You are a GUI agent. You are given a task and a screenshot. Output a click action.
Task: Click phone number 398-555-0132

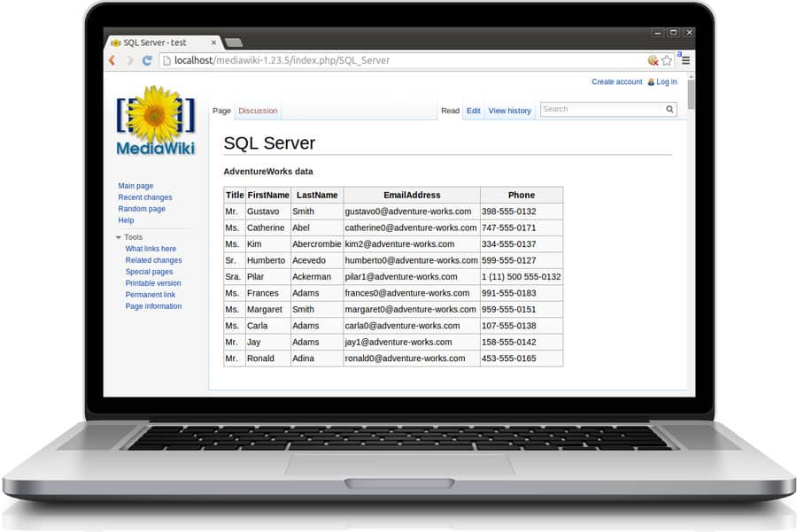tap(522, 212)
